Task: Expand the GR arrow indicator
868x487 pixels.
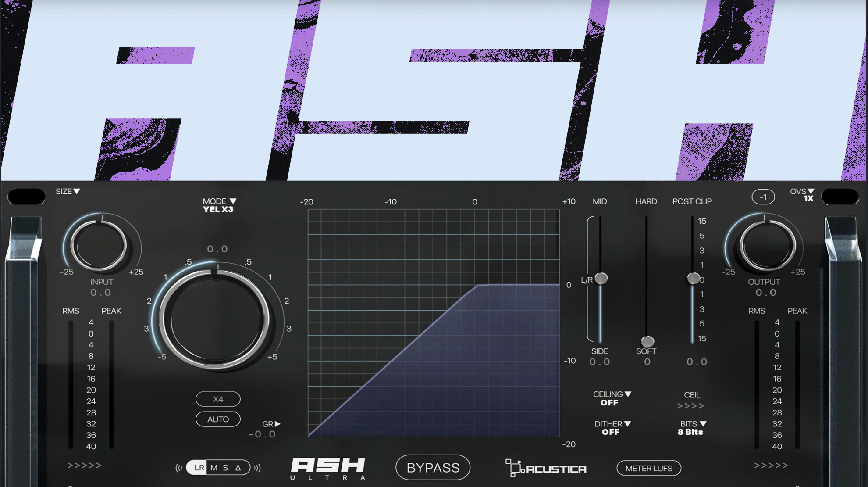Action: [271, 424]
